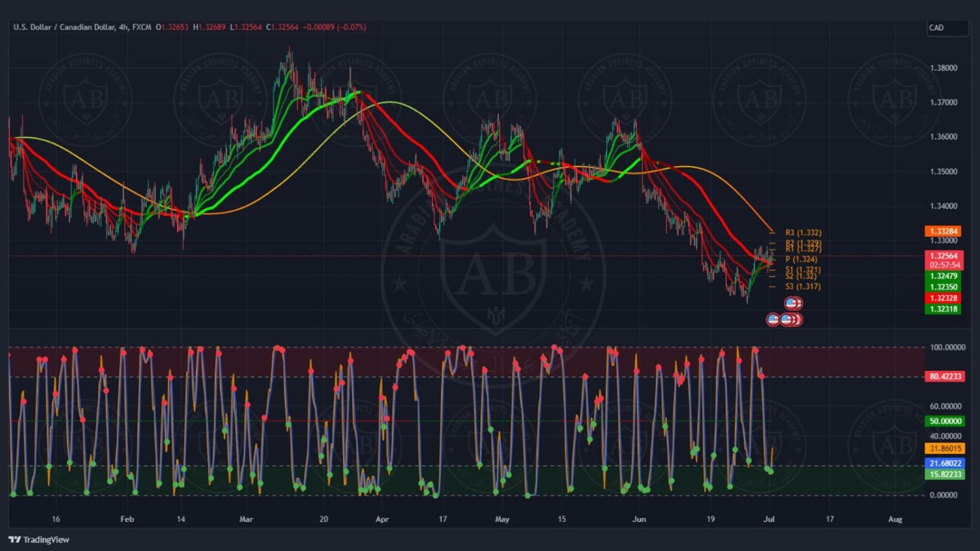The width and height of the screenshot is (980, 551).
Task: Select the high value H1.32689
Action: pyautogui.click(x=209, y=27)
